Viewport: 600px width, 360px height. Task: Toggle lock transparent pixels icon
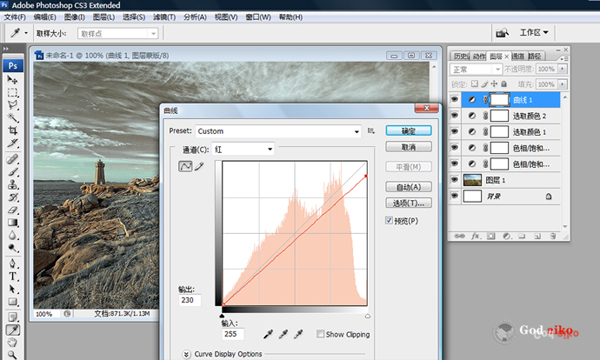pos(474,84)
